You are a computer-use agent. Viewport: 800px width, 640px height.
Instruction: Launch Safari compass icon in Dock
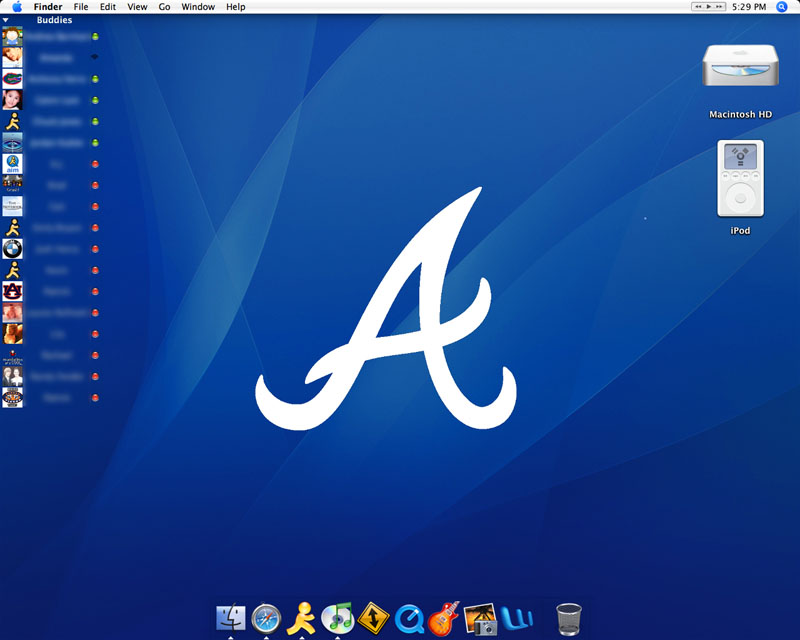266,619
